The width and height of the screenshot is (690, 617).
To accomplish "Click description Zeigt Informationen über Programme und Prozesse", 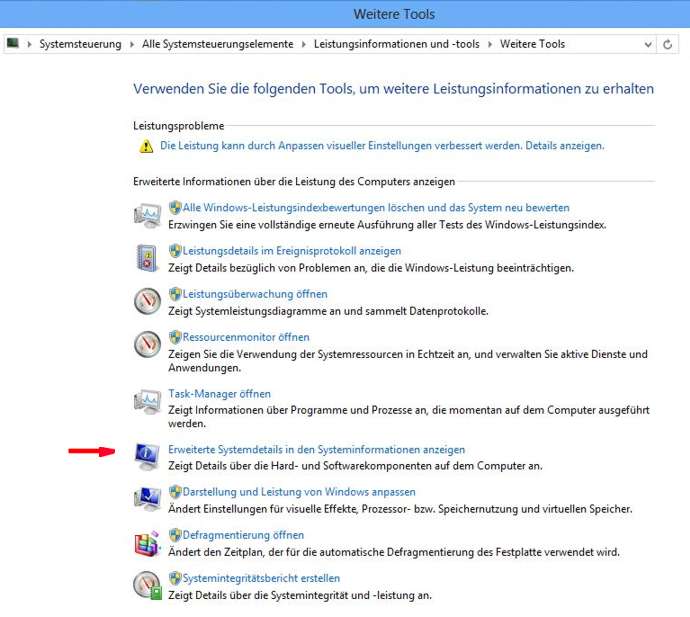I will coord(409,417).
